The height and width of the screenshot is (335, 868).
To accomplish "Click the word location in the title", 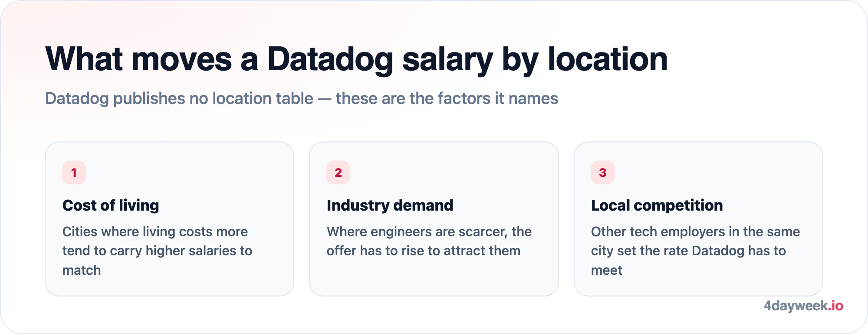I will (608, 59).
